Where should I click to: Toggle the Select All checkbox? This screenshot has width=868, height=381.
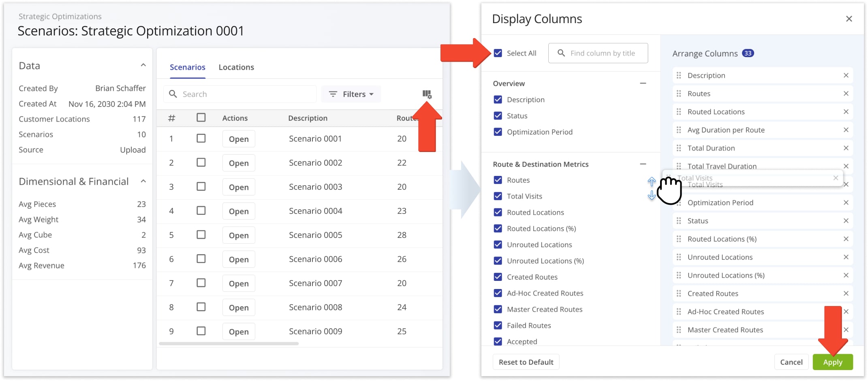pyautogui.click(x=498, y=53)
